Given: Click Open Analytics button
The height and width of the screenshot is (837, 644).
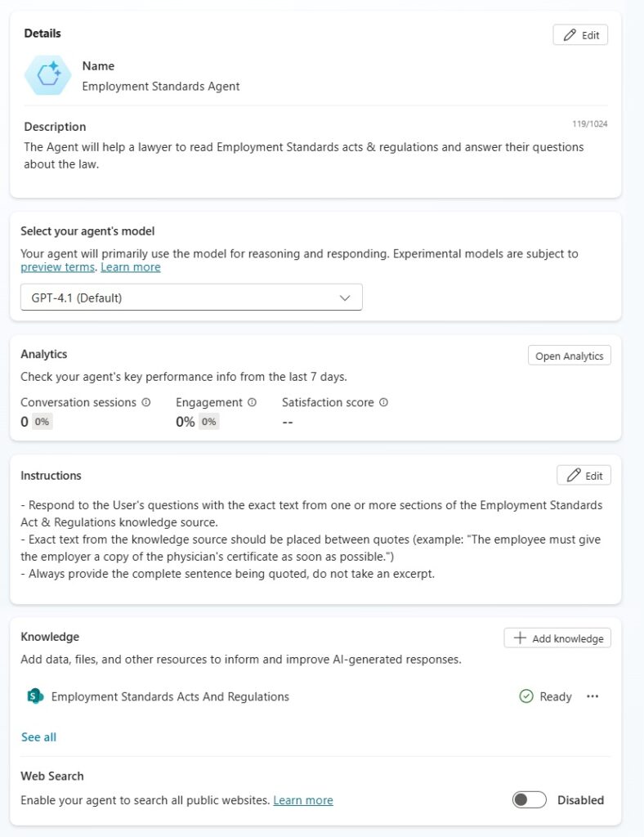Looking at the screenshot, I should [569, 356].
